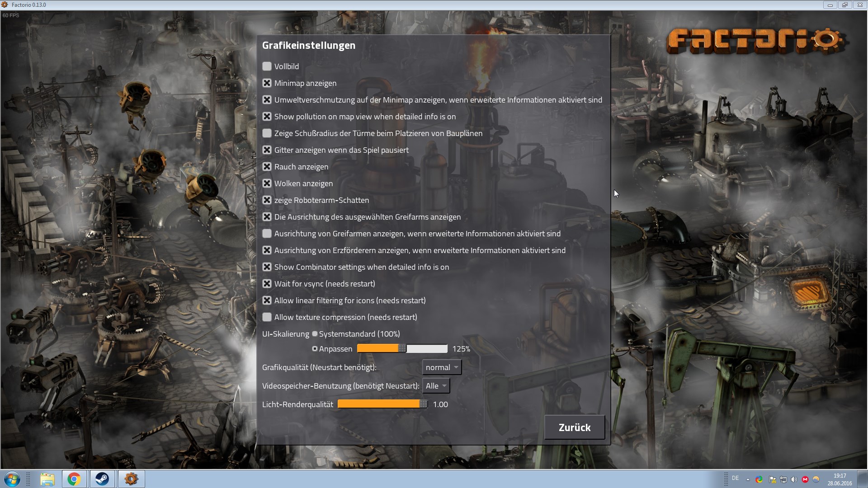This screenshot has height=488, width=868.
Task: Open Windows Explorer folder icon in taskbar
Action: 47,479
